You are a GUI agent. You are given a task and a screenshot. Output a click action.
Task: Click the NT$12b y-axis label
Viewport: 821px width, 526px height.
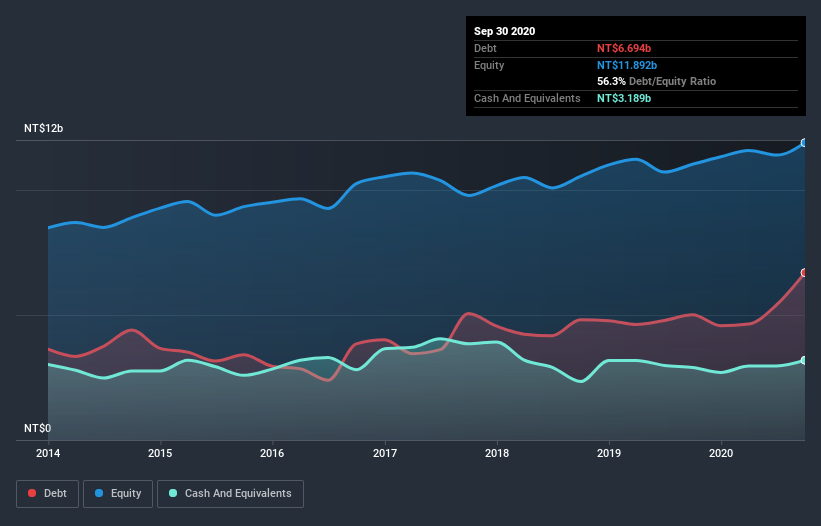[x=43, y=128]
